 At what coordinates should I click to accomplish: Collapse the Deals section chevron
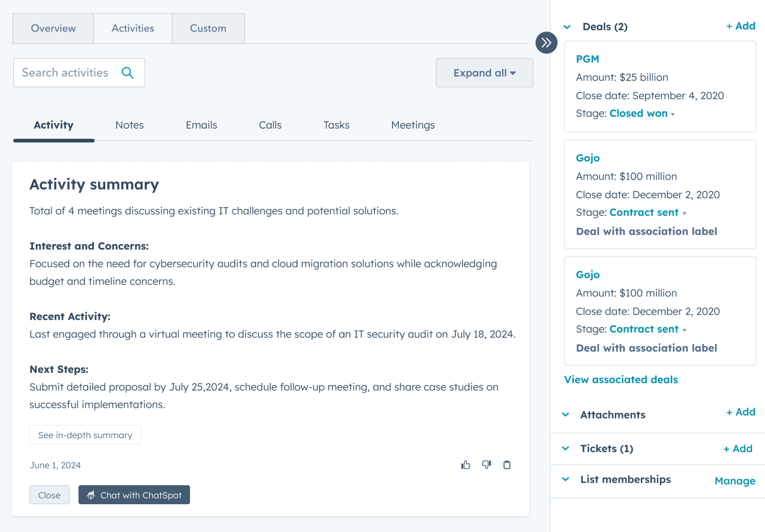(x=567, y=27)
